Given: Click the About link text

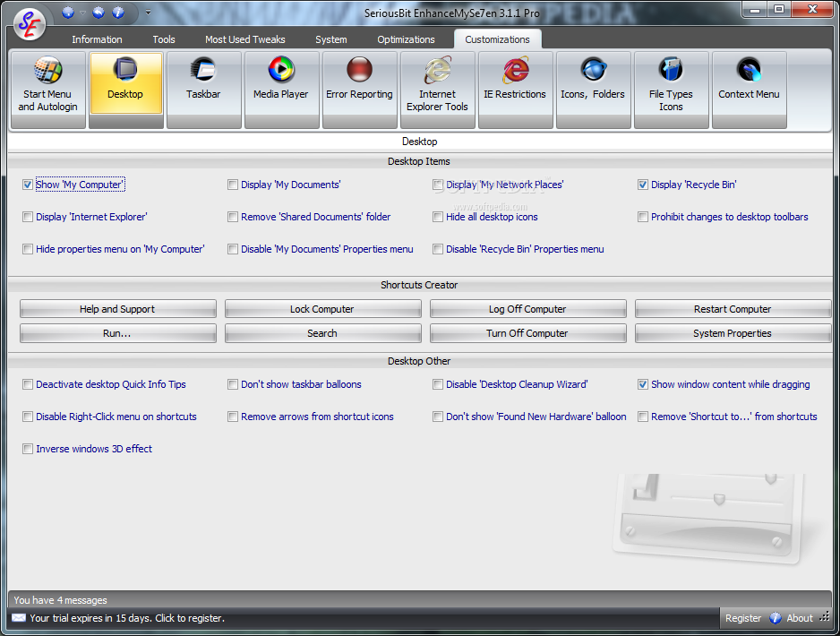Looking at the screenshot, I should [x=800, y=618].
